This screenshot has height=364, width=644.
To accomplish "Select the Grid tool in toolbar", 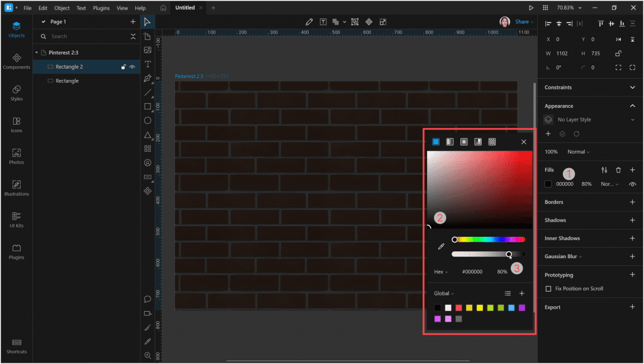I will (147, 149).
